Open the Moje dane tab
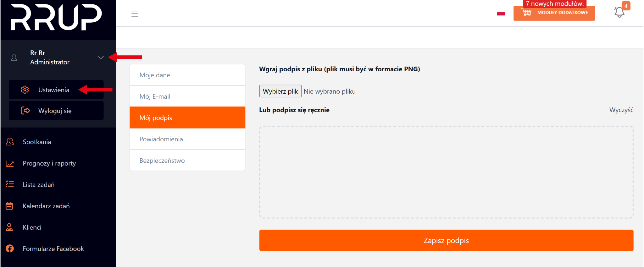644x267 pixels. tap(187, 75)
